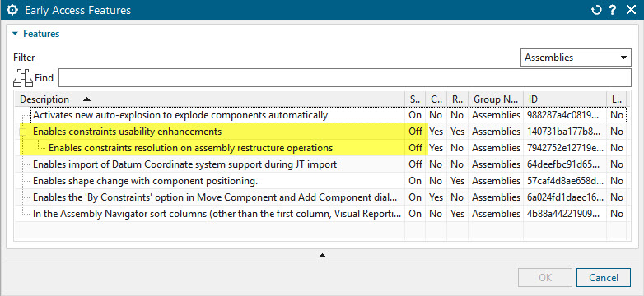Click the 'Filter' label
The image size is (644, 296).
[24, 58]
